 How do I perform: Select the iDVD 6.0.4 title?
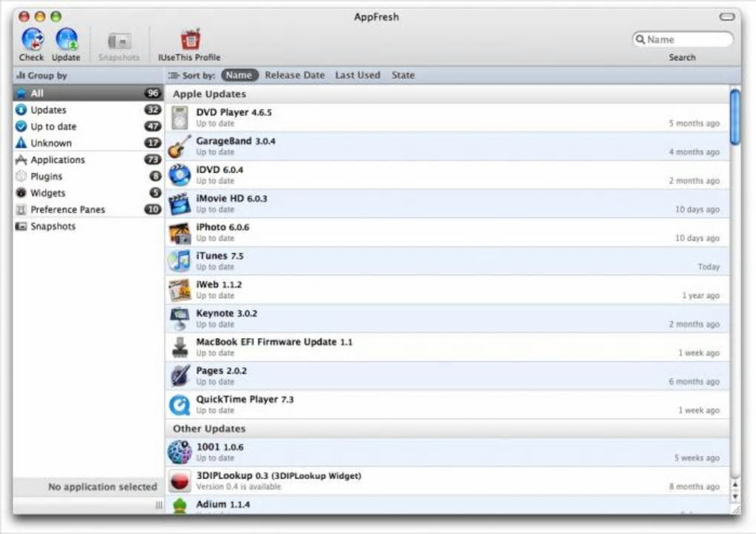point(219,169)
